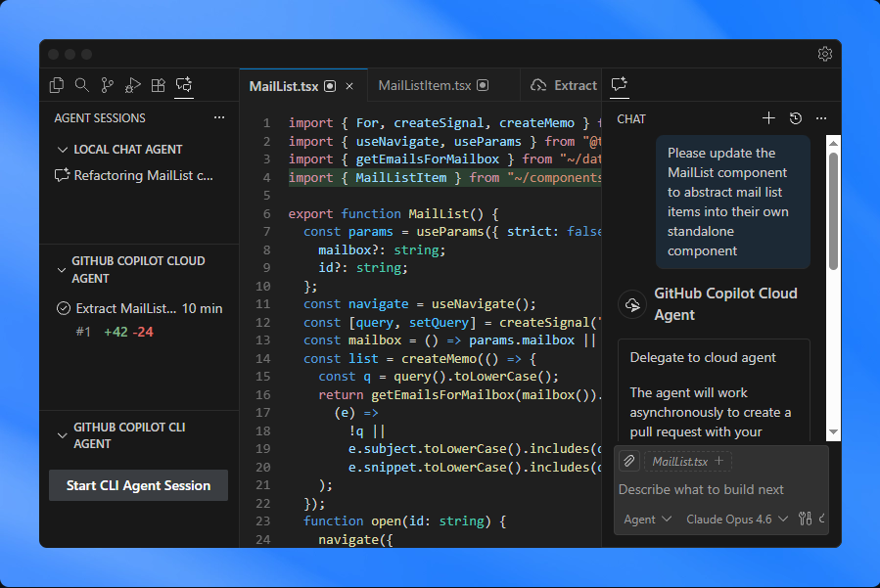Screen dimensions: 880x588
Task: Open the Run and Debug icon
Action: (133, 85)
